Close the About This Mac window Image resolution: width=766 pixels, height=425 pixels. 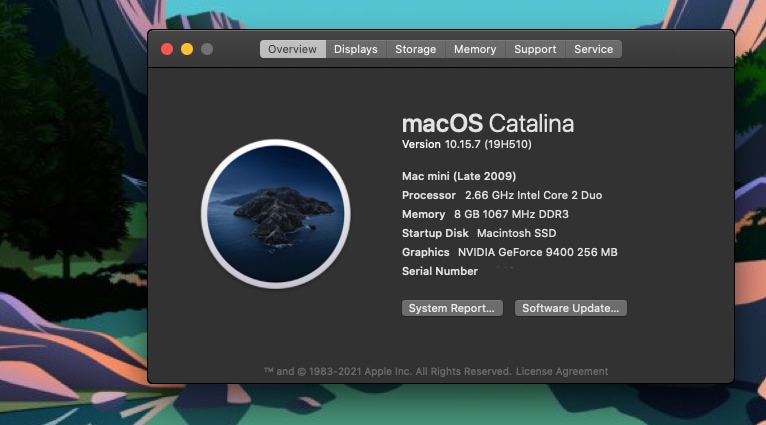(167, 49)
